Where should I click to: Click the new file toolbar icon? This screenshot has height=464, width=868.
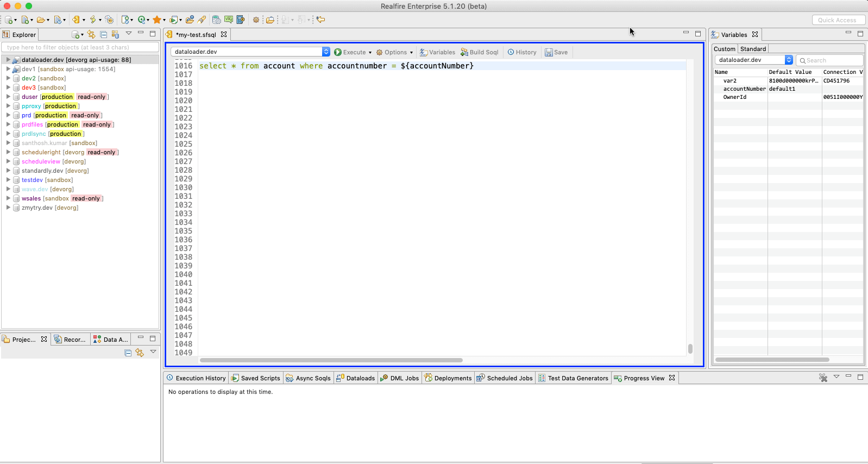(x=25, y=20)
